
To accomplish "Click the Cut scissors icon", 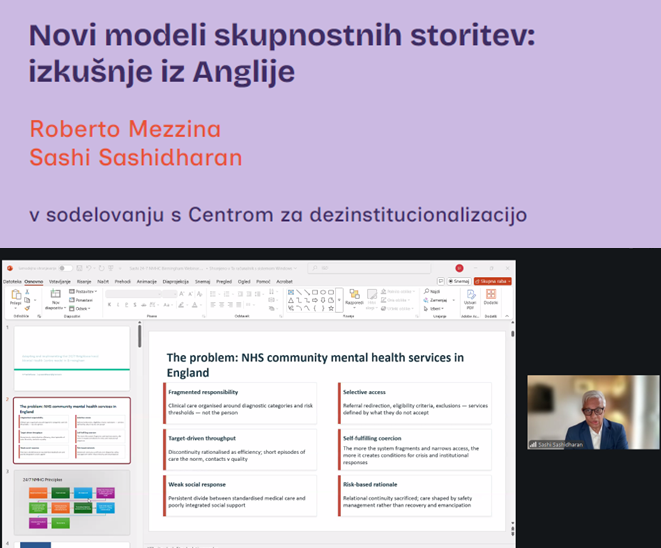I will click(x=27, y=292).
